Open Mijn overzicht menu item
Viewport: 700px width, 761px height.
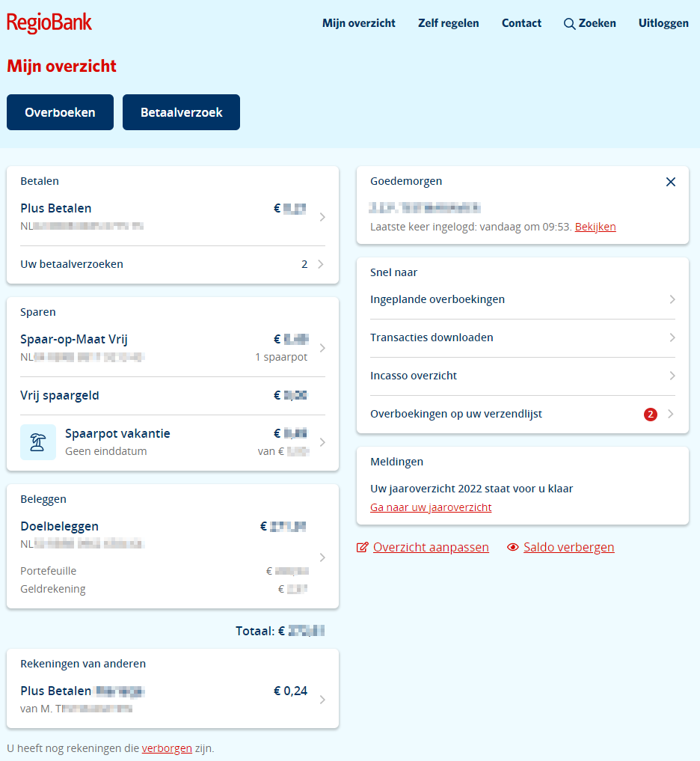[x=359, y=23]
